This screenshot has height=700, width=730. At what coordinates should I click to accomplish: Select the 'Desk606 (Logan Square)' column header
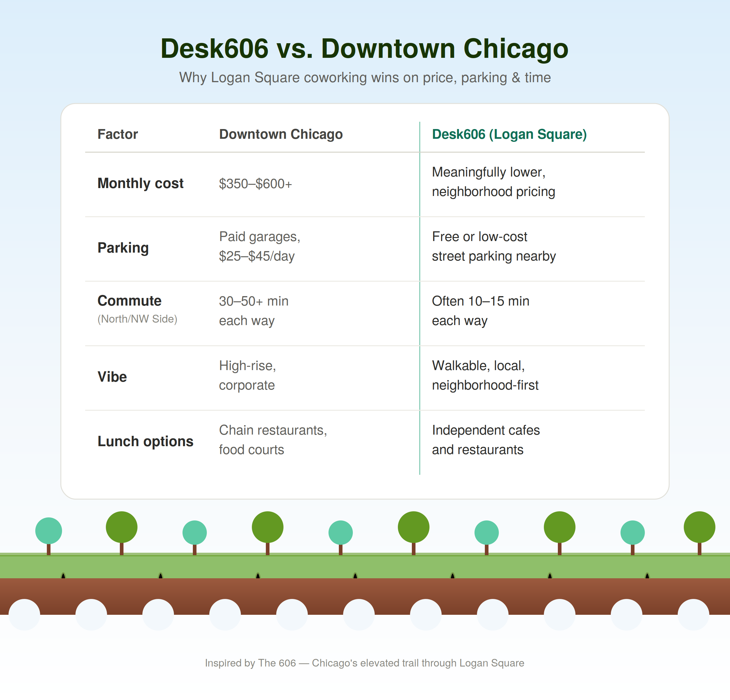509,134
